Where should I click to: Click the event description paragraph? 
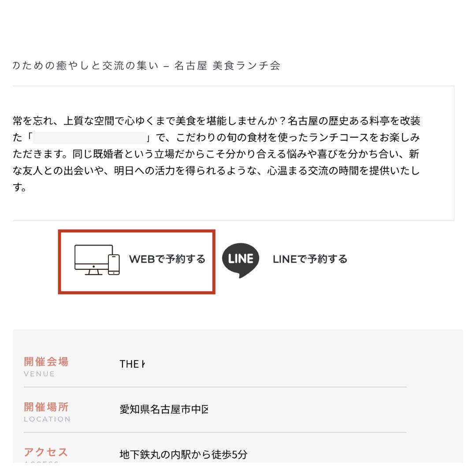point(216,154)
